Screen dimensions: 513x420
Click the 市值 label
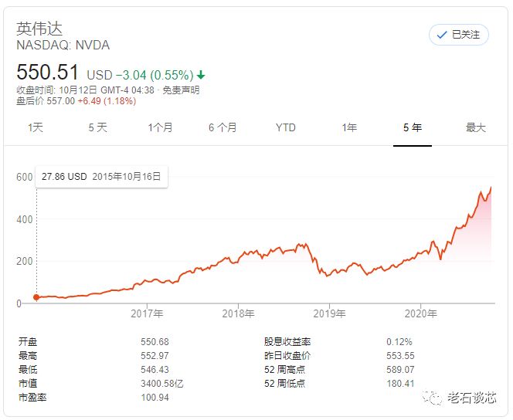(x=28, y=384)
